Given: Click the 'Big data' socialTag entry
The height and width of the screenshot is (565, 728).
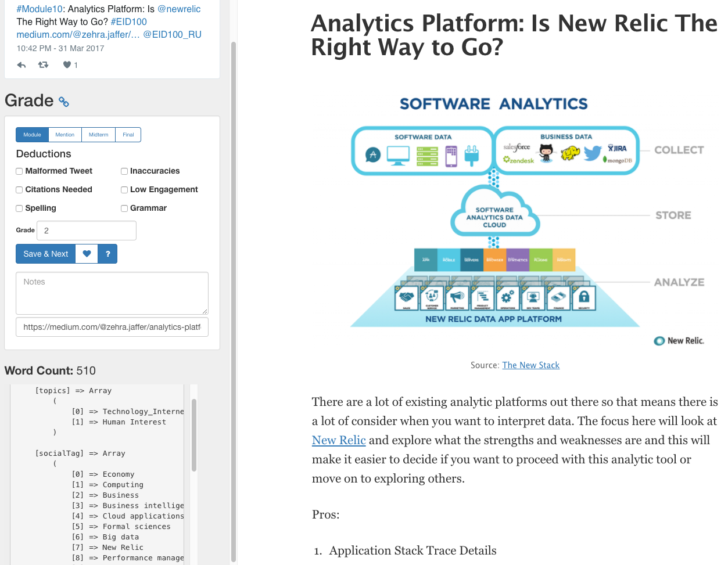Looking at the screenshot, I should point(121,537).
